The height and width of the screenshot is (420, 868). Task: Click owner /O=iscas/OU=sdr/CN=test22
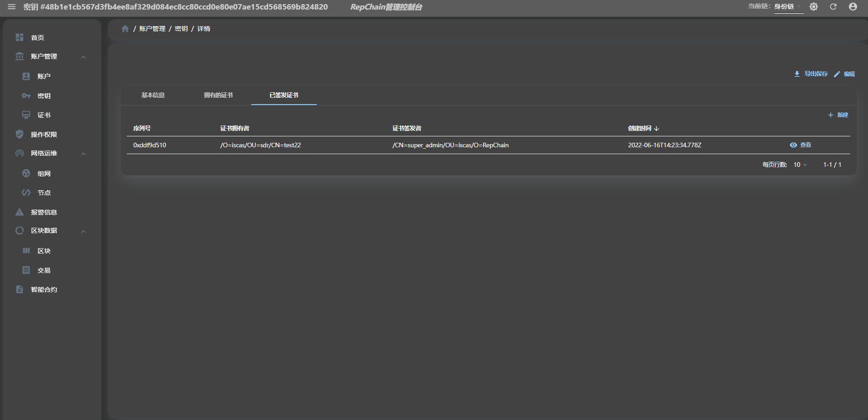point(260,145)
